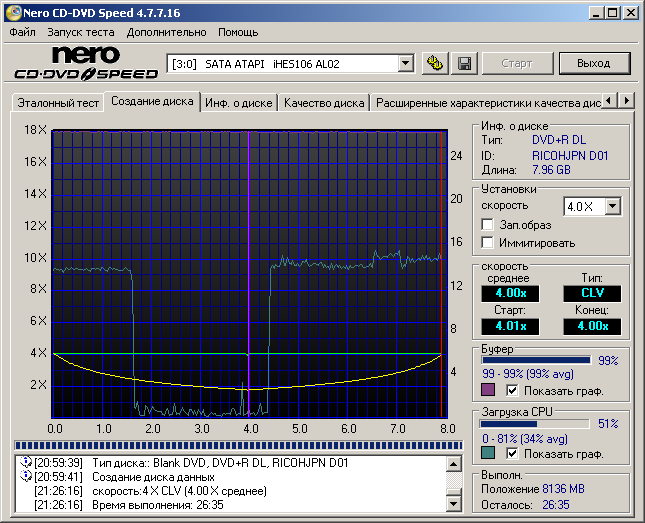Click the purple buffer graph color swatch

tap(488, 390)
